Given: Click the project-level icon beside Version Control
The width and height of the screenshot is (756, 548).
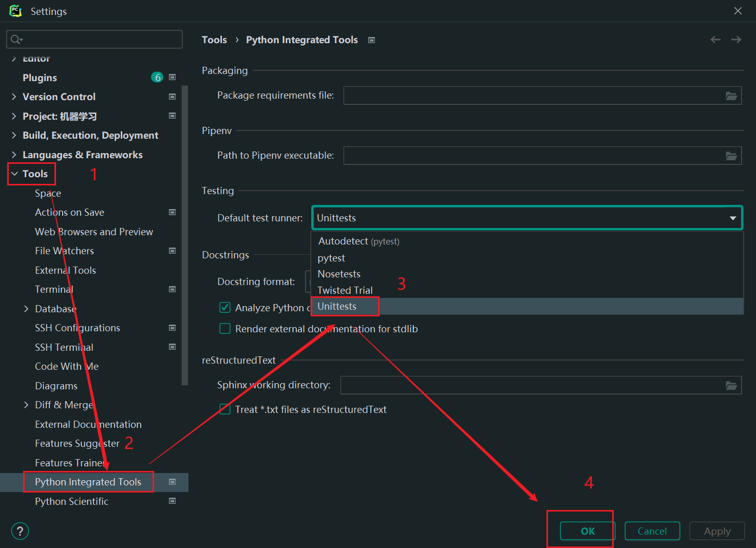Looking at the screenshot, I should click(173, 97).
